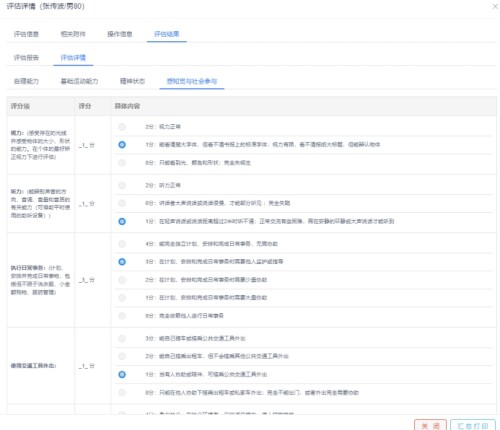
Task: Close the 评估详情 dialog with the X icon
Action: [495, 6]
